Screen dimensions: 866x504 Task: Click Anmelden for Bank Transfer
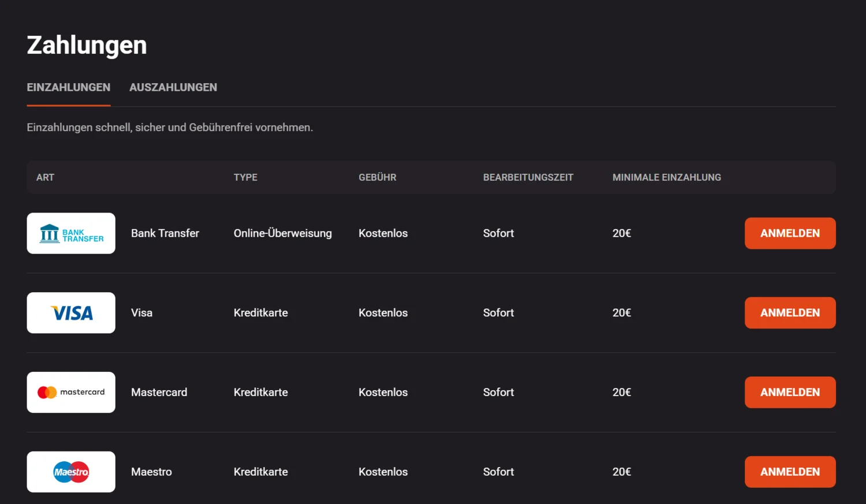click(790, 233)
